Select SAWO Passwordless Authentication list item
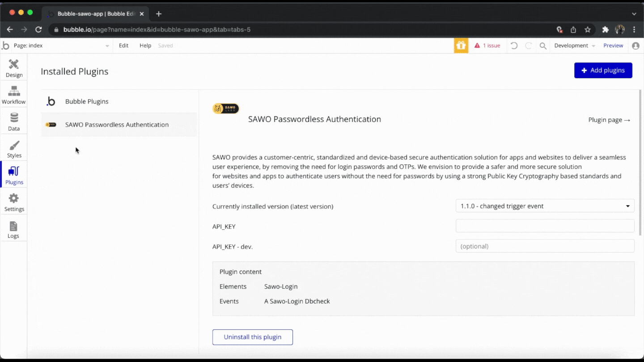This screenshot has width=644, height=362. pyautogui.click(x=119, y=125)
